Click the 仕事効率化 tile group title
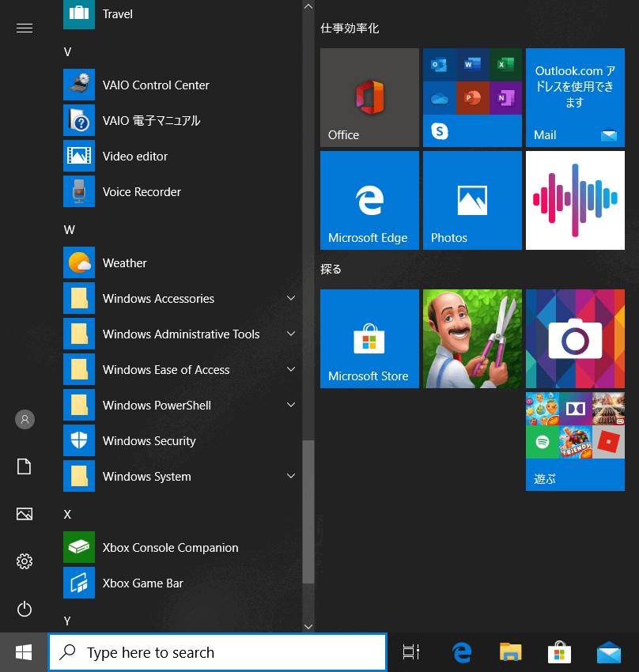The width and height of the screenshot is (639, 672). click(x=350, y=28)
